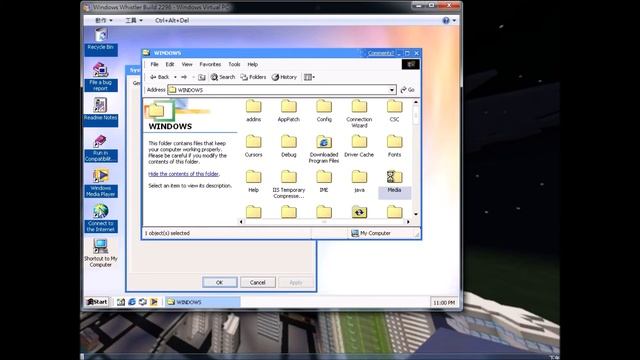The width and height of the screenshot is (640, 360).
Task: Select the Debug folder
Action: coord(289,146)
